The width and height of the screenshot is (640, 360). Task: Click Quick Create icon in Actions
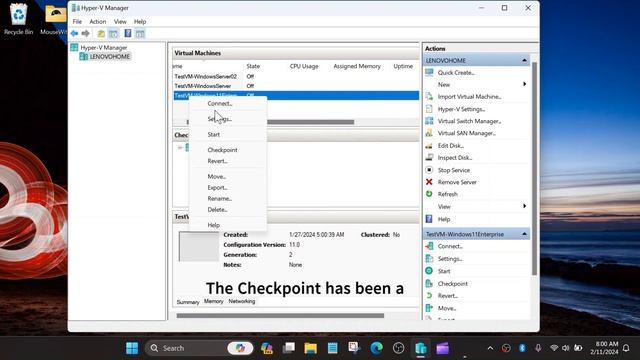coord(429,73)
